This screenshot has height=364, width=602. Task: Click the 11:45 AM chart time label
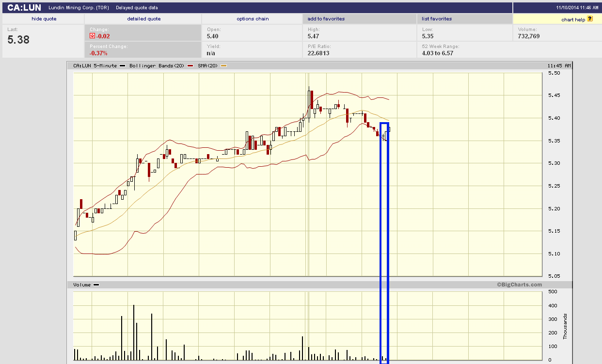click(559, 65)
